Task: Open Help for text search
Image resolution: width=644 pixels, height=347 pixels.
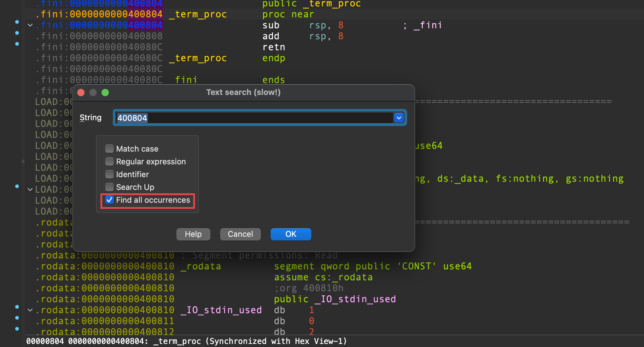Action: coord(193,234)
